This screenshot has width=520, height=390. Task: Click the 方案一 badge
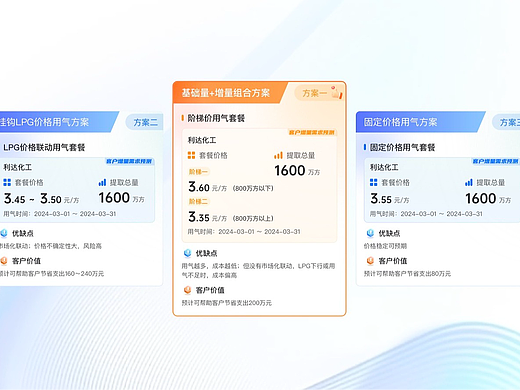314,93
